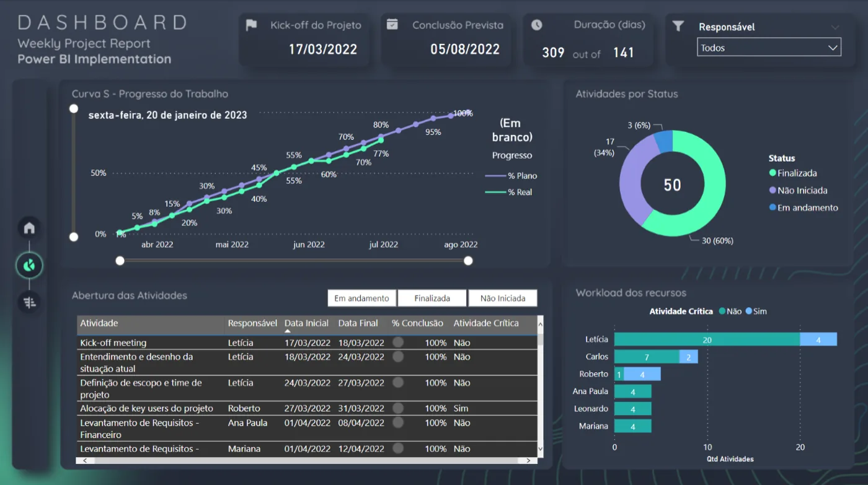This screenshot has width=868, height=485.
Task: Select the Não legend item in Workload chart
Action: coord(730,312)
